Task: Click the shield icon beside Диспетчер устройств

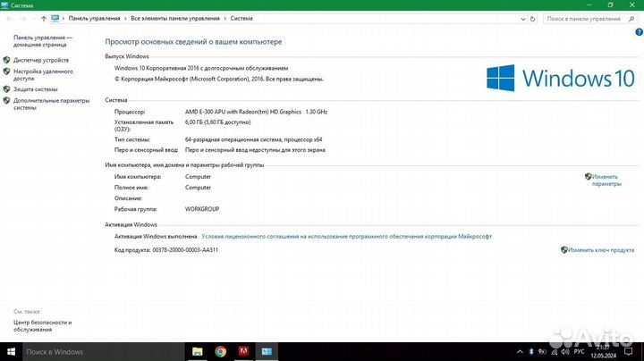Action: tap(6, 60)
